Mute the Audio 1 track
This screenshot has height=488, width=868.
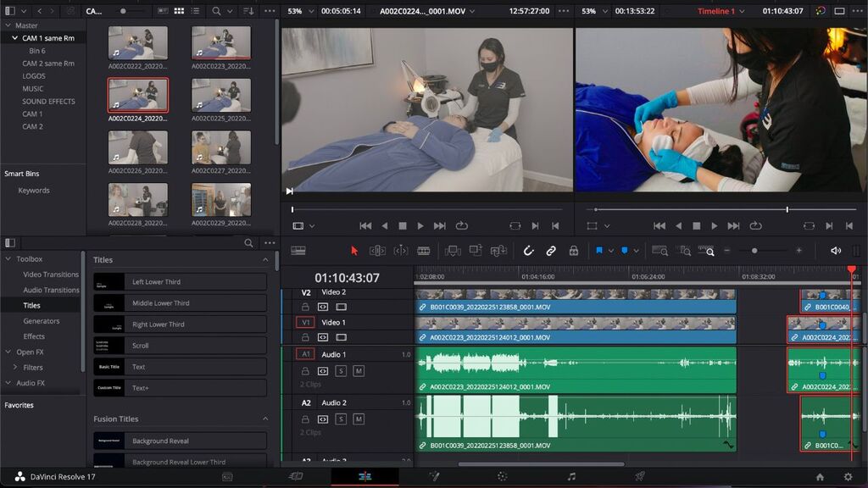(x=359, y=371)
